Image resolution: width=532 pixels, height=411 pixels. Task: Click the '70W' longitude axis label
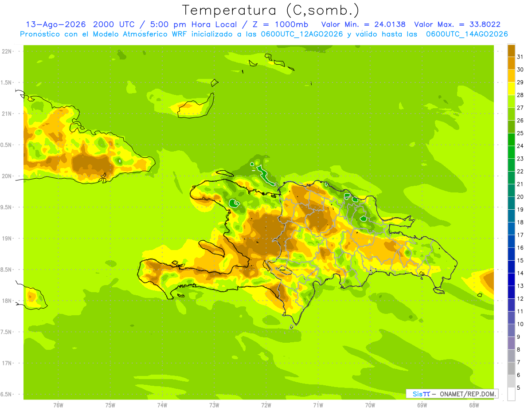click(370, 405)
